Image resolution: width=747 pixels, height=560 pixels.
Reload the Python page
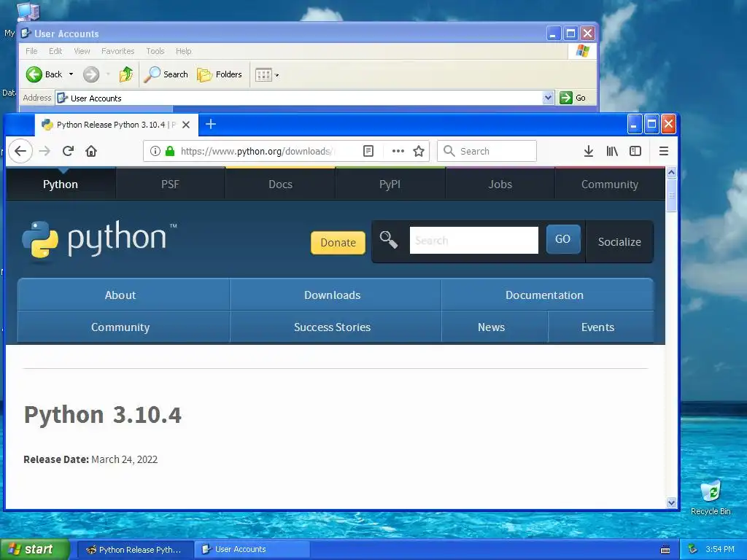point(68,151)
